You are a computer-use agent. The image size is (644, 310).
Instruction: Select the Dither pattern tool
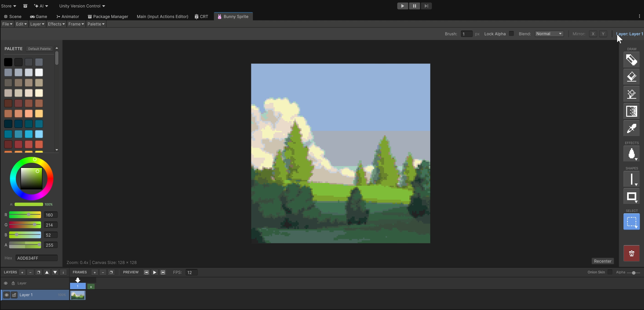(x=631, y=111)
